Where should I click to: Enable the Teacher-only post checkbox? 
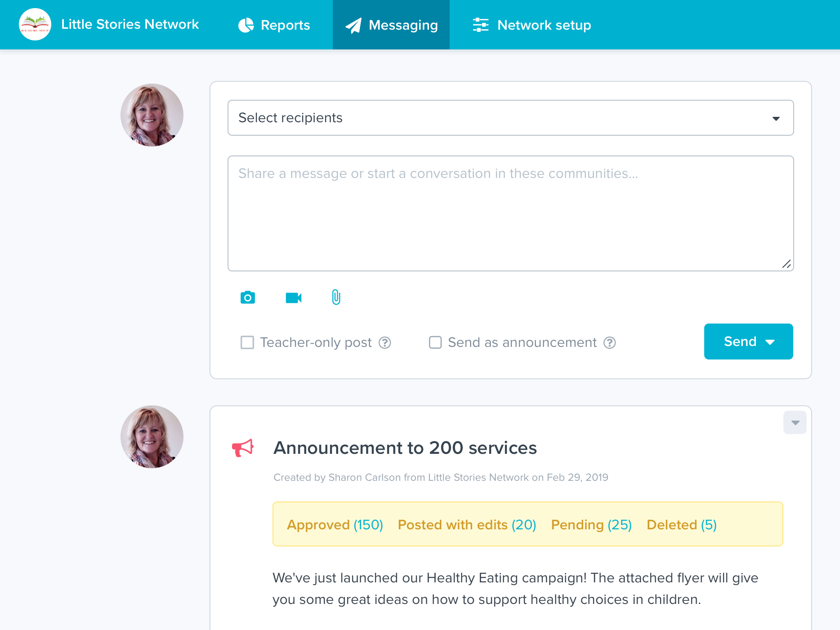pos(247,342)
